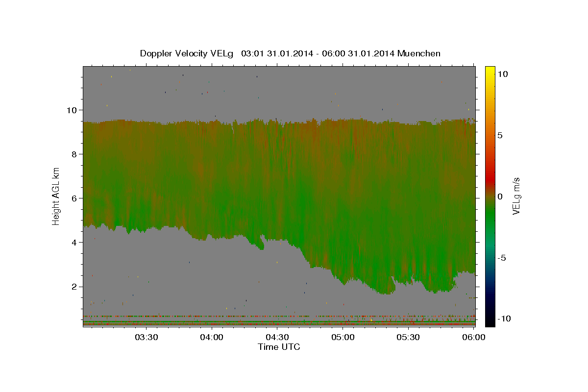Click the 05:30 time tick label
588x392 pixels.
408,337
